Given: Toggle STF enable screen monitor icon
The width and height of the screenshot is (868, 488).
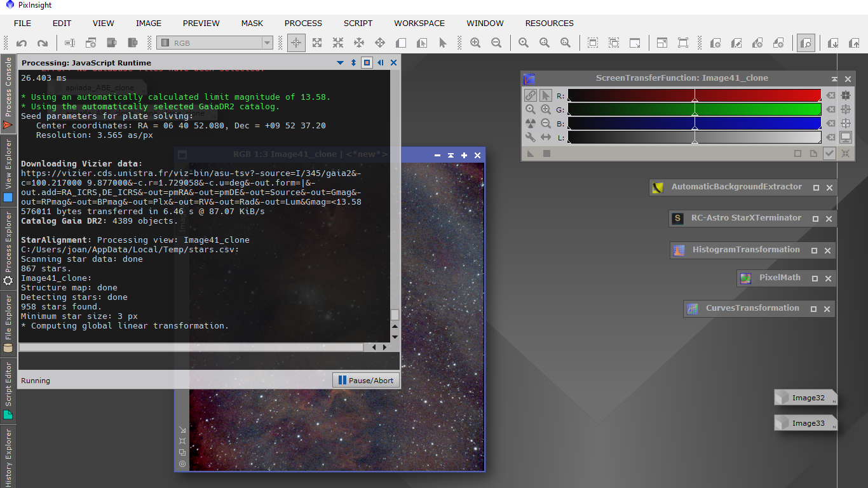Looking at the screenshot, I should (846, 137).
